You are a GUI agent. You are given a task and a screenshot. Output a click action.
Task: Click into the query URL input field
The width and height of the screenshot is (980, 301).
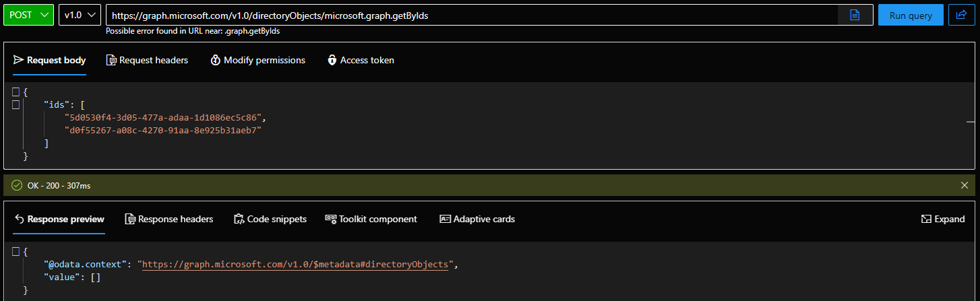(x=472, y=15)
